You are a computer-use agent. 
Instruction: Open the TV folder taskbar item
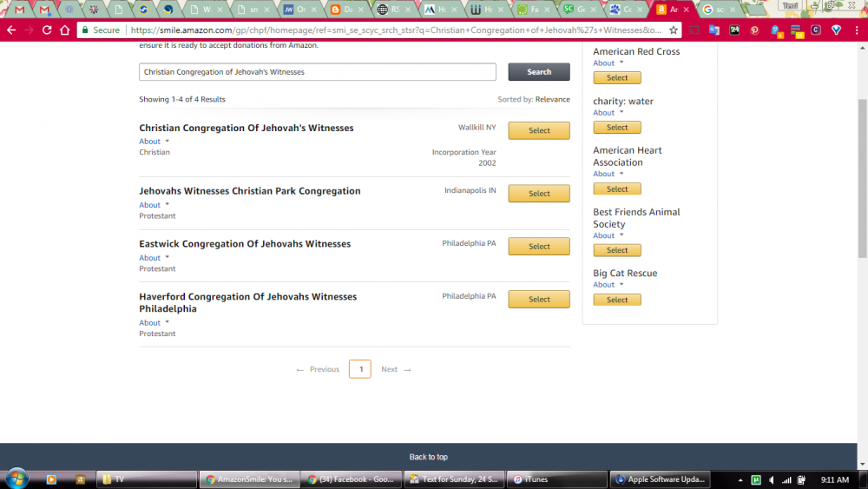[147, 479]
